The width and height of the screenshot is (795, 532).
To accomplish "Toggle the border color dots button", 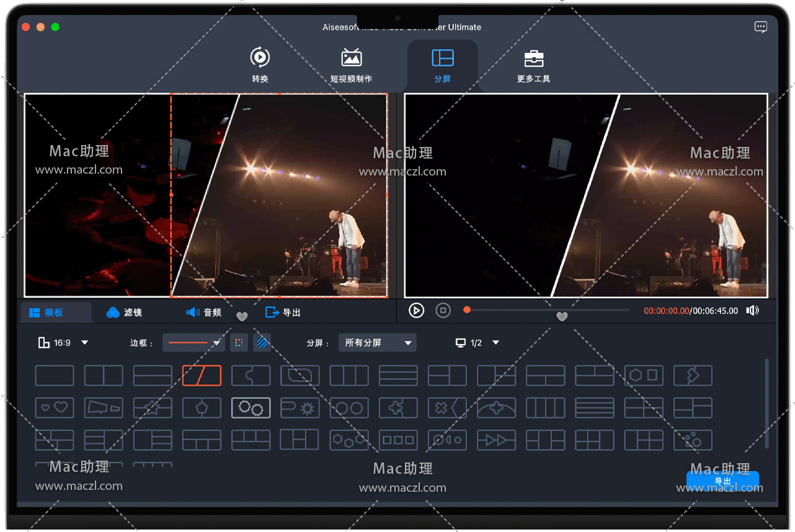I will pyautogui.click(x=239, y=343).
